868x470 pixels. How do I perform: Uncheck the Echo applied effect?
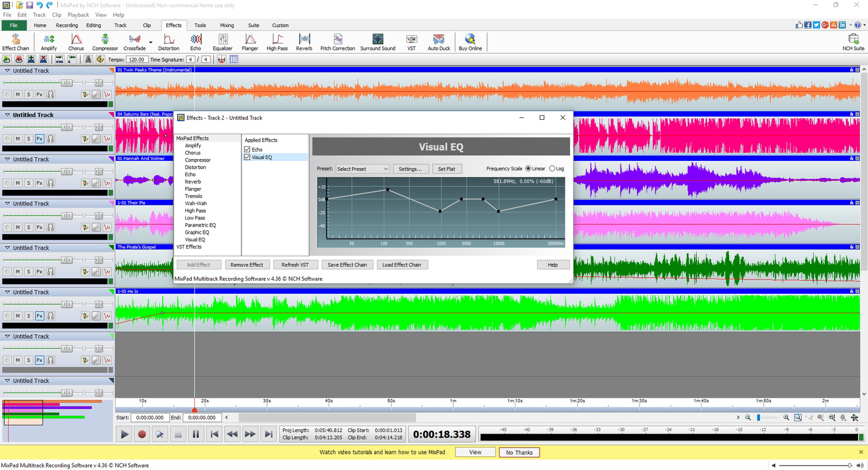coord(247,150)
